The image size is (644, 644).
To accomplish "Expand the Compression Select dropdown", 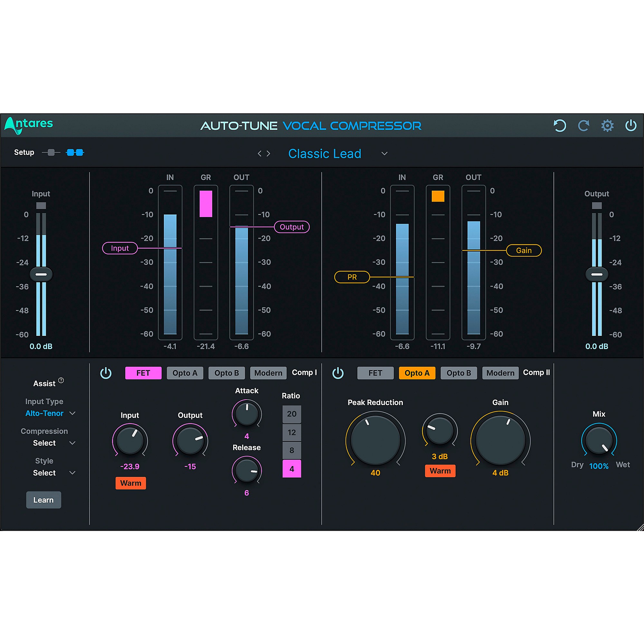I will tap(72, 443).
